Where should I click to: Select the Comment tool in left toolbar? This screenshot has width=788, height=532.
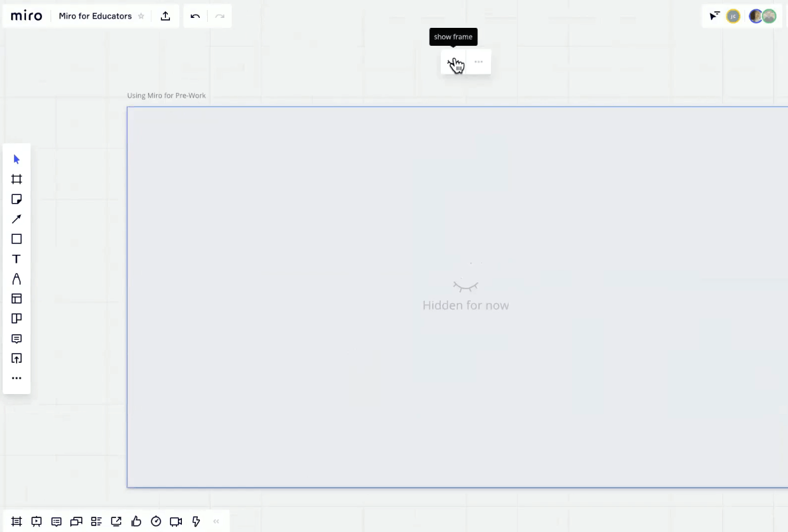[x=17, y=338]
